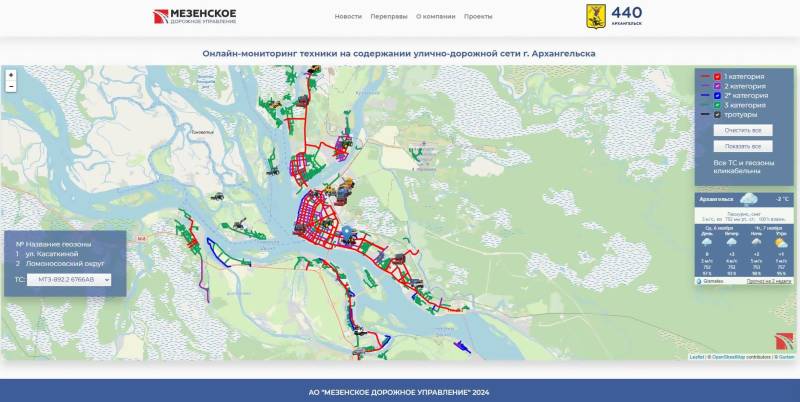The width and height of the screenshot is (800, 402).
Task: Click the blue location pin marker on map
Action: point(346,235)
